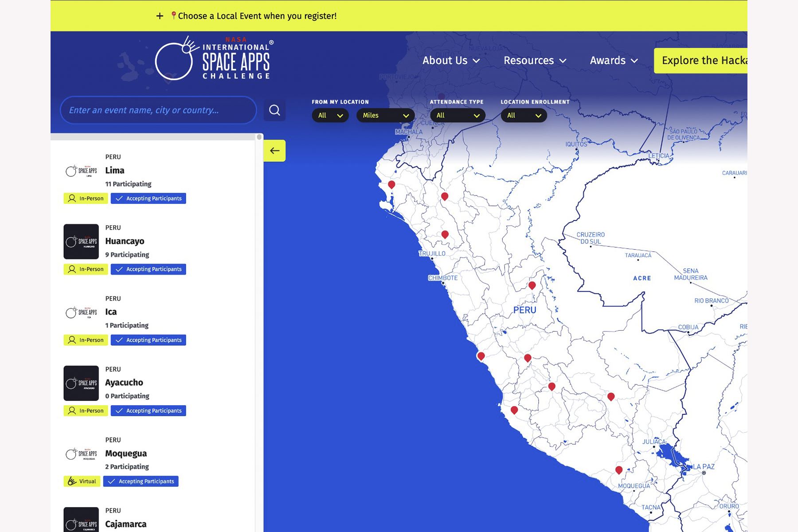
Task: Expand the banner with the plus icon
Action: pyautogui.click(x=160, y=16)
